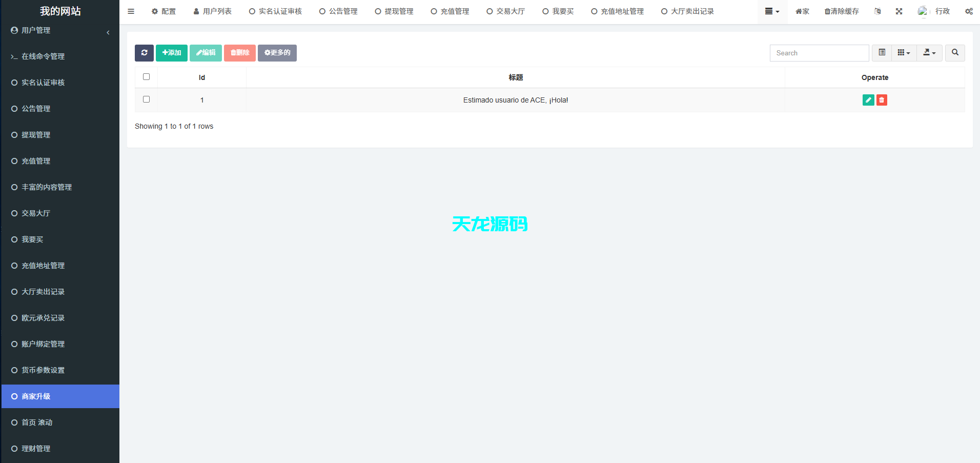The width and height of the screenshot is (980, 463).
Task: Open the sidebar collapse hamburger icon
Action: (131, 11)
